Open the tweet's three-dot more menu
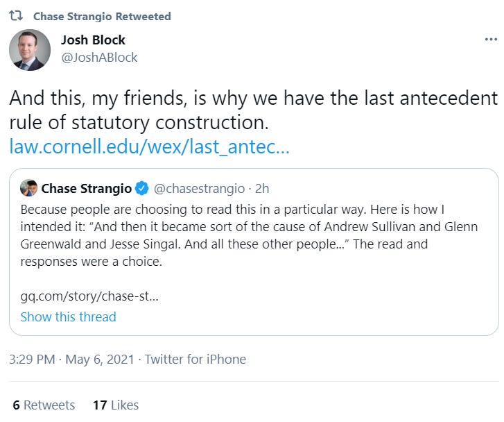 pyautogui.click(x=490, y=40)
